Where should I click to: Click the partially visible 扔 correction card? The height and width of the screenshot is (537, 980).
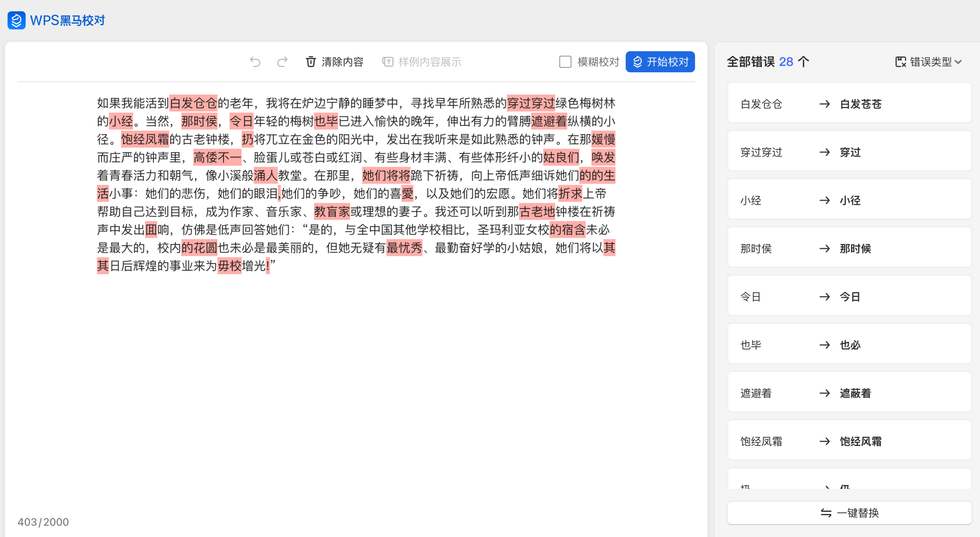[849, 479]
